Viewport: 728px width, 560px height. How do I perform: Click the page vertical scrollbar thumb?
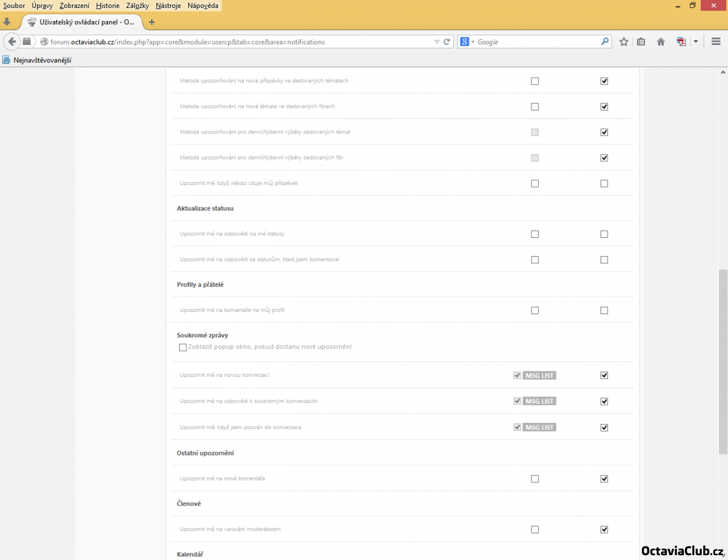pos(723,361)
